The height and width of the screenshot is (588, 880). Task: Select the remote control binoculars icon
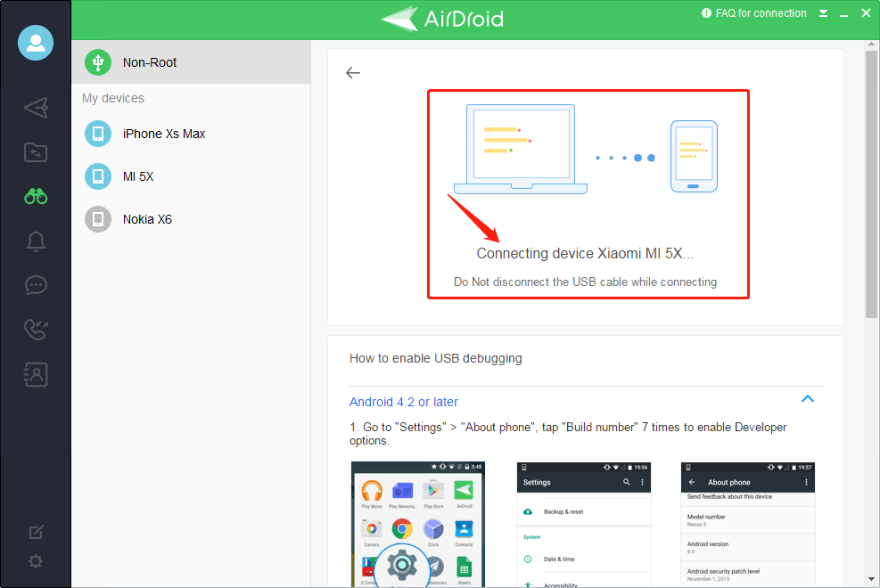(x=36, y=197)
